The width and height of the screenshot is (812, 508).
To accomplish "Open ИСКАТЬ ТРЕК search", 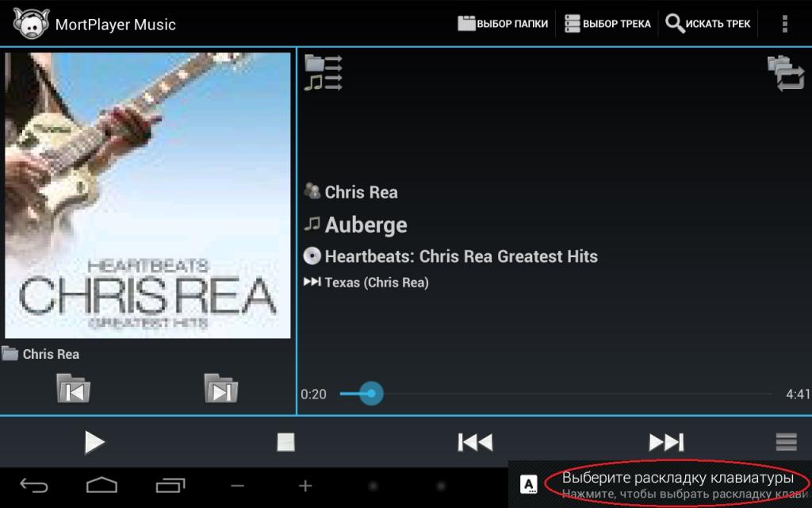I will pyautogui.click(x=708, y=24).
